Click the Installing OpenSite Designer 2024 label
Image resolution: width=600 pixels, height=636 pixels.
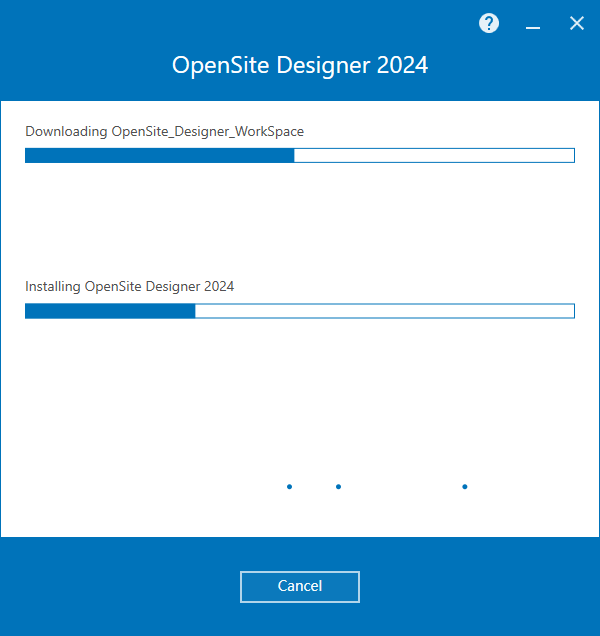(129, 286)
